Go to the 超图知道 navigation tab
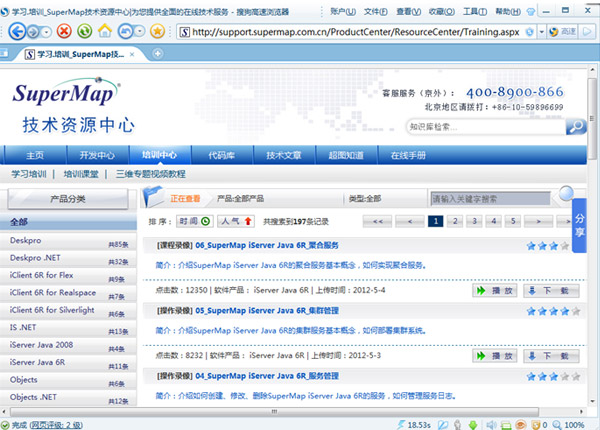 [x=346, y=155]
